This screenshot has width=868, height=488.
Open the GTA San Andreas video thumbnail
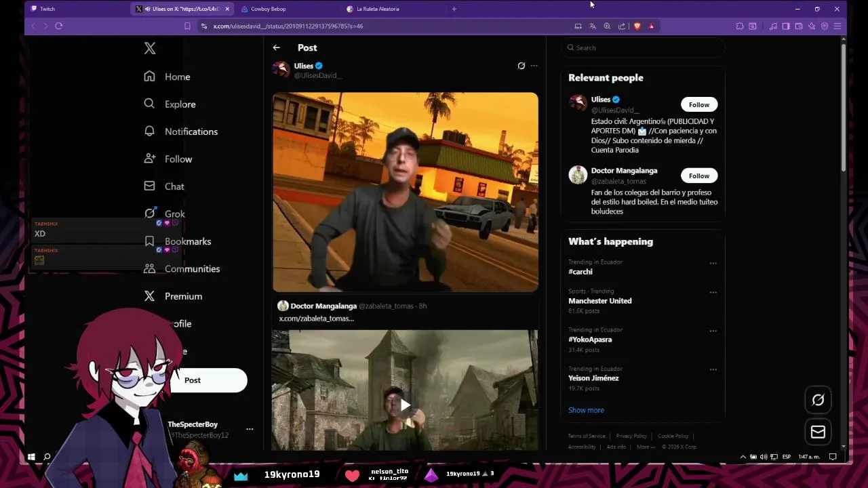click(406, 192)
